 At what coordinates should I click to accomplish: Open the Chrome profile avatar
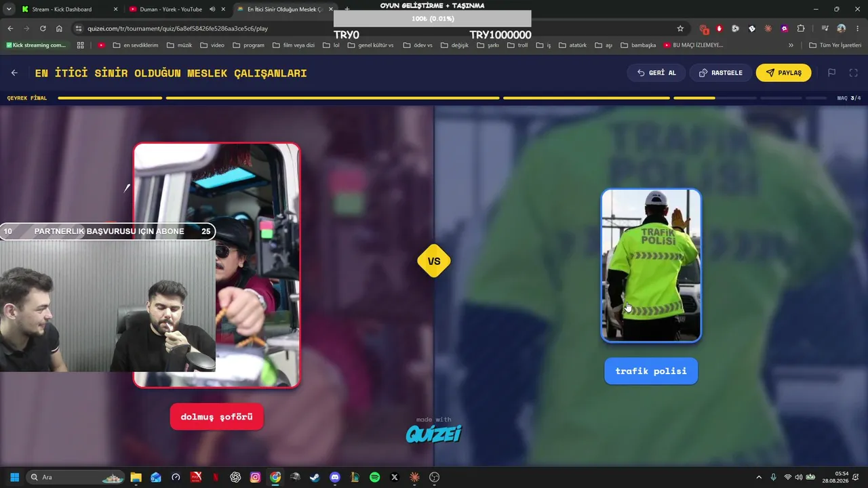[841, 28]
